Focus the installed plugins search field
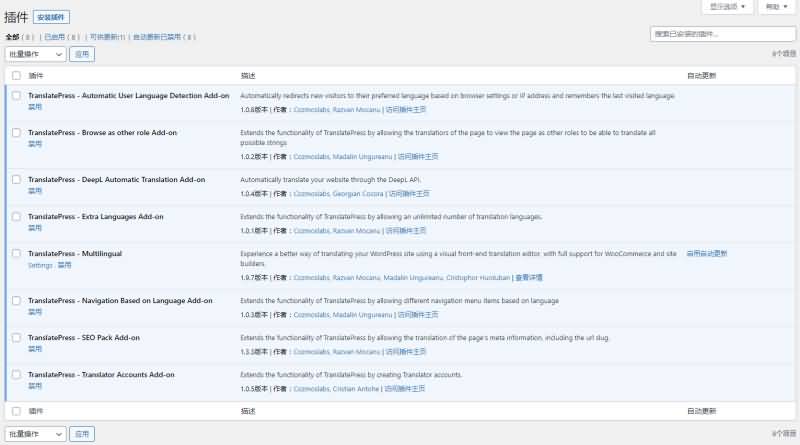The height and width of the screenshot is (445, 800). [x=722, y=34]
